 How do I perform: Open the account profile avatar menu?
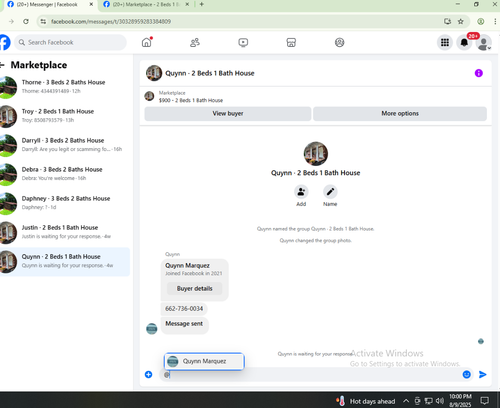tap(483, 43)
